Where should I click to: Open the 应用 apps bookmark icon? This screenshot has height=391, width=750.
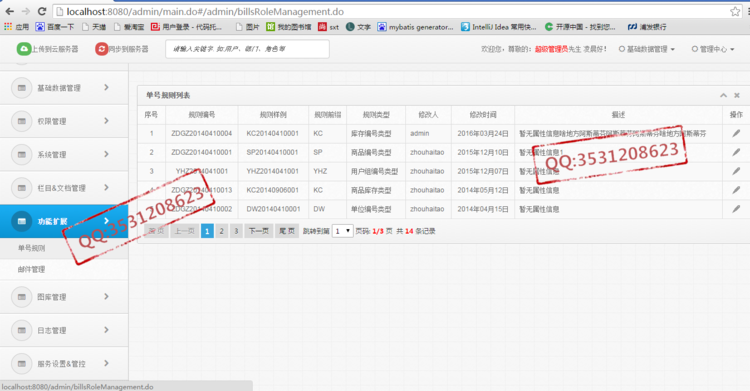(x=8, y=27)
